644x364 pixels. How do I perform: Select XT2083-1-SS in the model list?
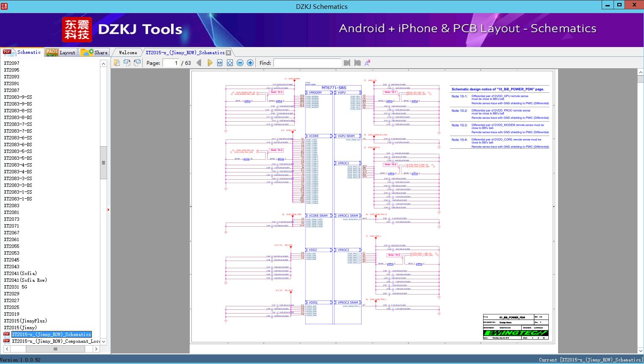pos(18,192)
